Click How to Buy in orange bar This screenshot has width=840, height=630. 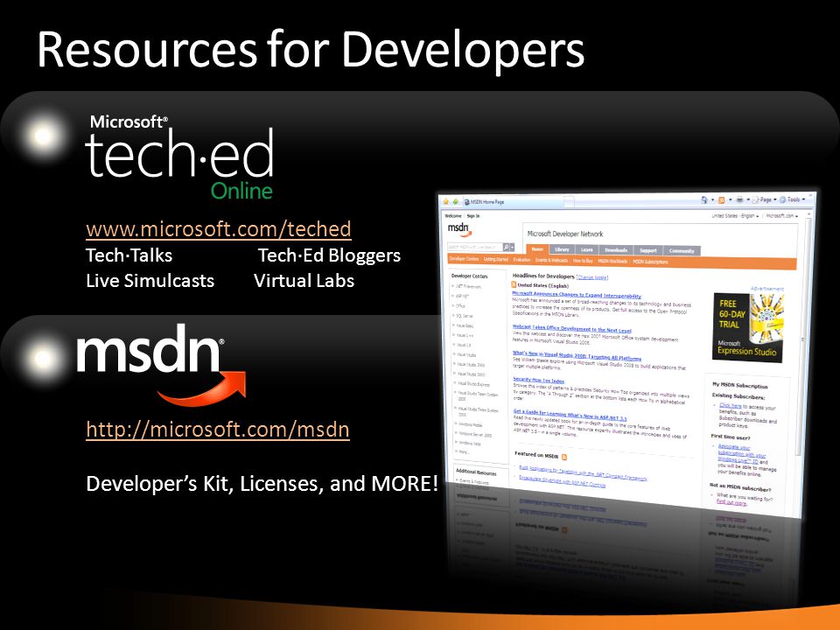(583, 261)
